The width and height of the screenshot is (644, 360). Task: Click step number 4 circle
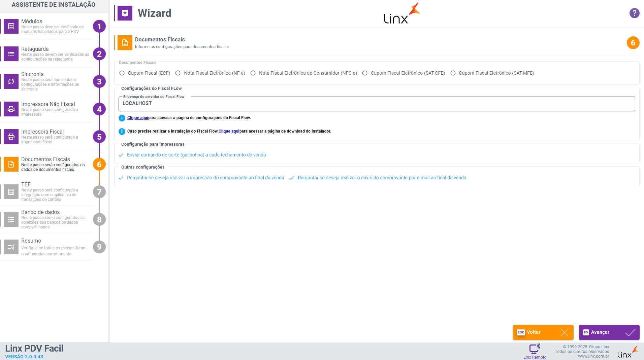(x=99, y=109)
